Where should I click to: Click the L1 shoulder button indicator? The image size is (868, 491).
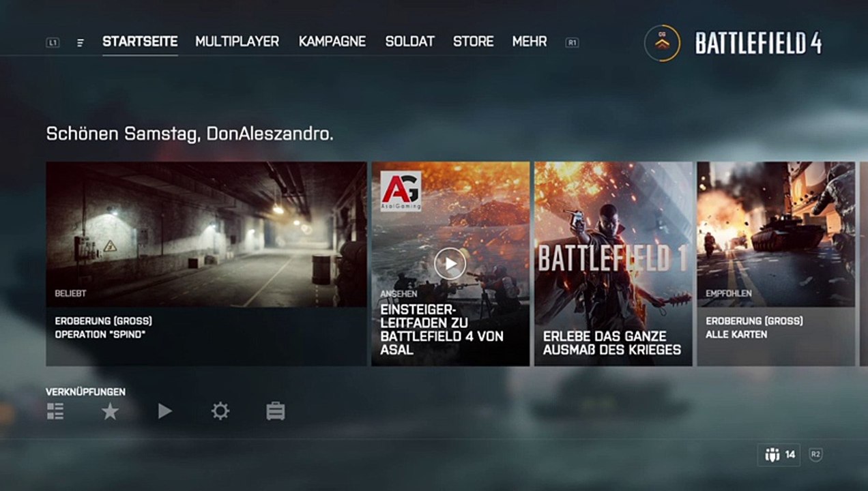pos(53,42)
